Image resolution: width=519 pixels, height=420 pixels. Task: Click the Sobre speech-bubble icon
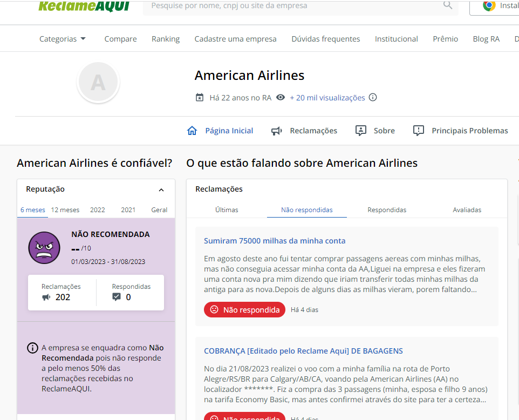click(361, 131)
